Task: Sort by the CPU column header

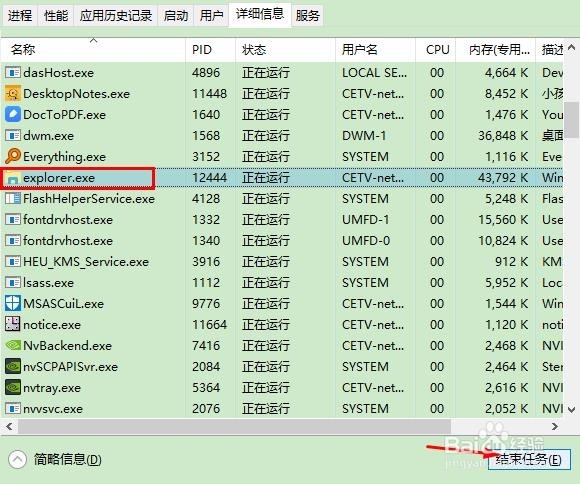Action: (436, 50)
